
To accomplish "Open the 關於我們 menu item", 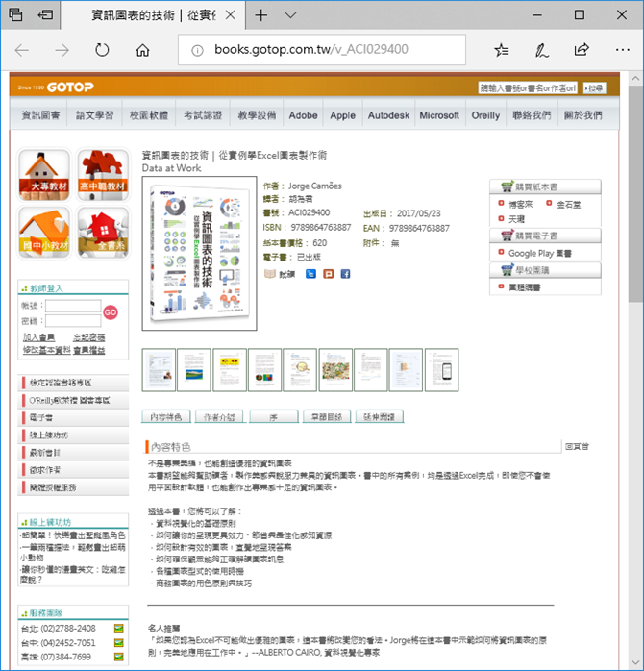I will pyautogui.click(x=582, y=115).
